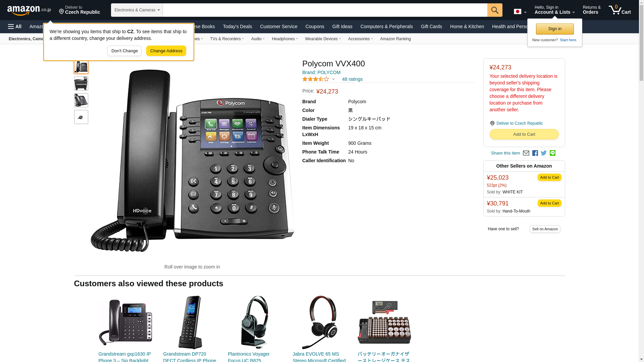This screenshot has height=362, width=644.
Task: Open the 48 ratings link
Action: (x=352, y=79)
